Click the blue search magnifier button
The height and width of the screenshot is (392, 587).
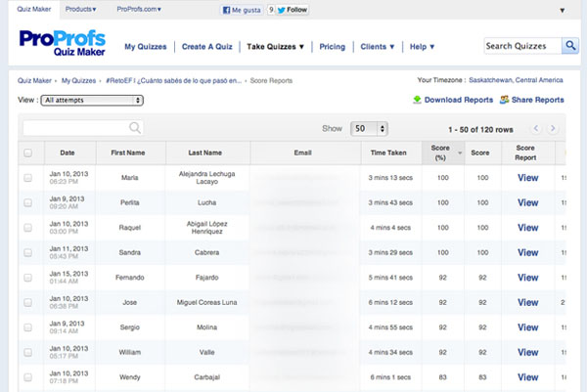coord(570,46)
